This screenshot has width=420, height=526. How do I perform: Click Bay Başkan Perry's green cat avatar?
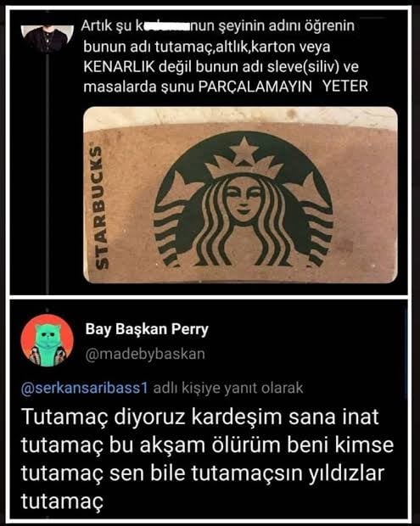[47, 340]
